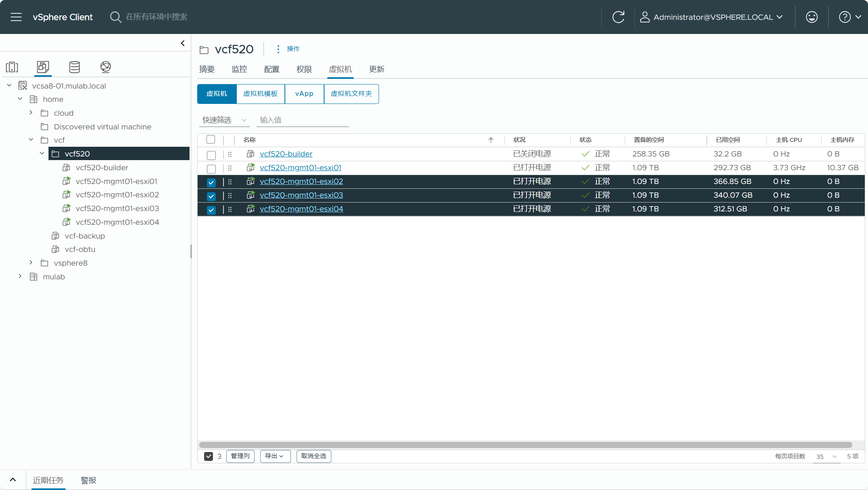Viewport: 868px width, 490px height.
Task: Click the 输入值 filter input field
Action: click(x=303, y=120)
